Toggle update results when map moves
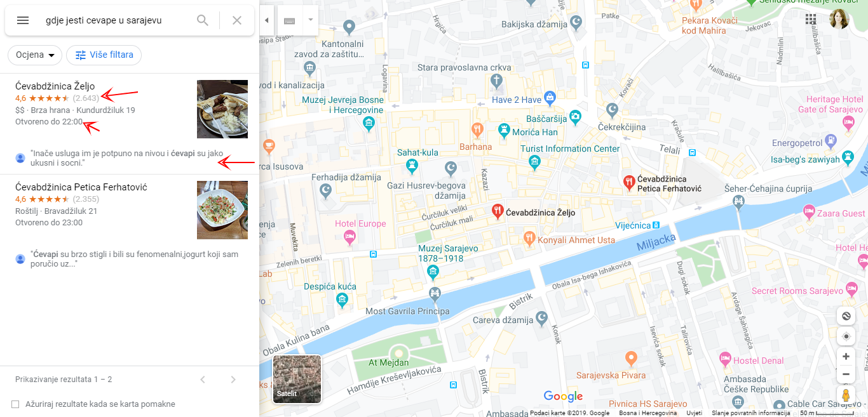Image resolution: width=868 pixels, height=417 pixels. [x=15, y=404]
